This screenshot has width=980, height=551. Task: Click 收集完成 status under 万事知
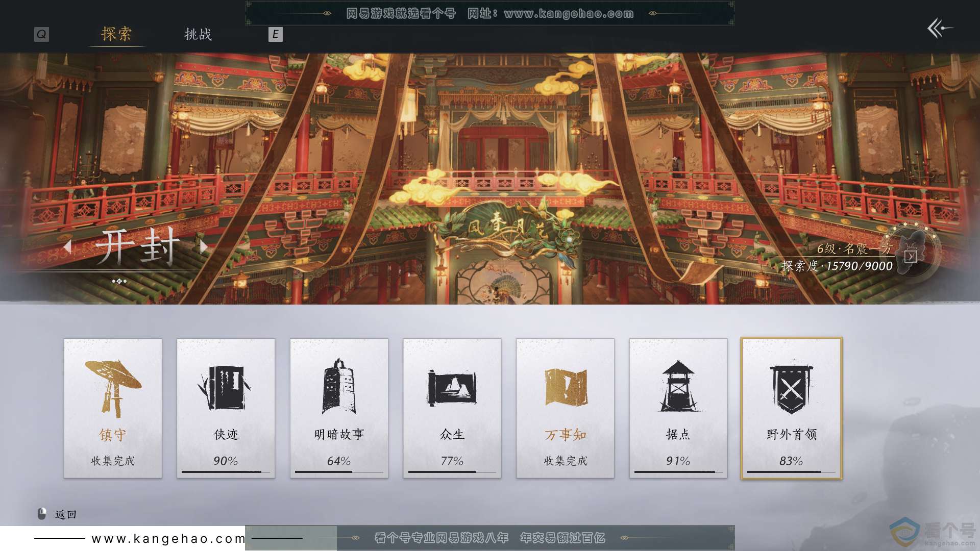coord(566,461)
